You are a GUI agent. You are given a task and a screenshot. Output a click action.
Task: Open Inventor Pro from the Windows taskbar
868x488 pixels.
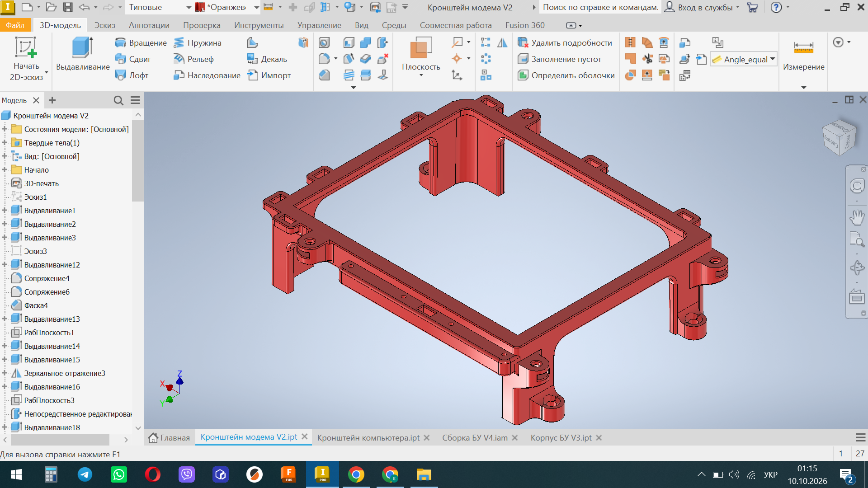322,474
